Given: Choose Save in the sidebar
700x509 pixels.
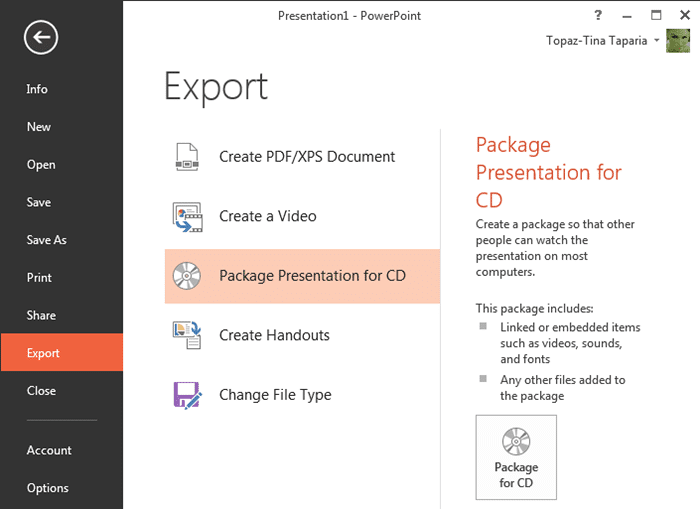Looking at the screenshot, I should point(62,202).
